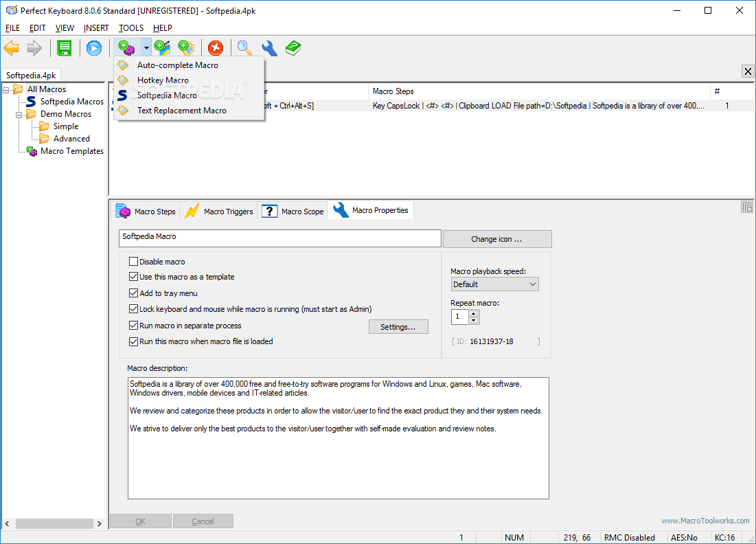The width and height of the screenshot is (756, 544).
Task: Click the Change icon button
Action: point(496,239)
